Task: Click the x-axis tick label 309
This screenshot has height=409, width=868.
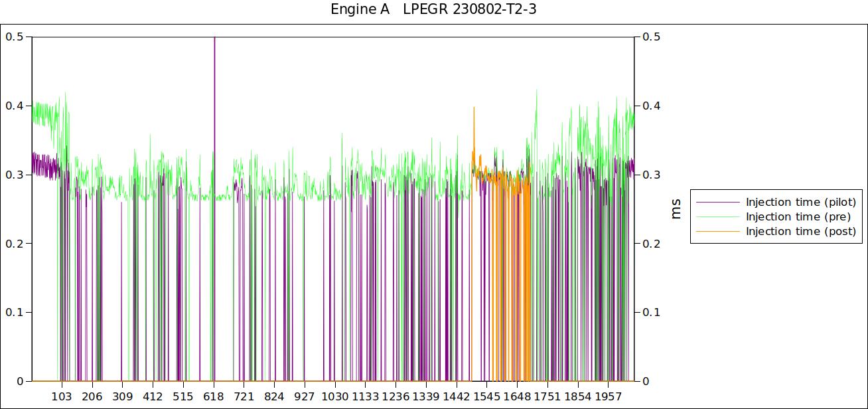Action: (123, 396)
